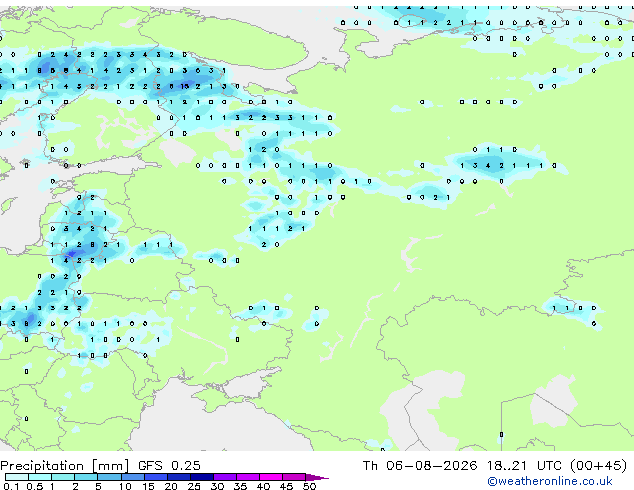Select the 15–20 mm legend swatch

[x=155, y=477]
